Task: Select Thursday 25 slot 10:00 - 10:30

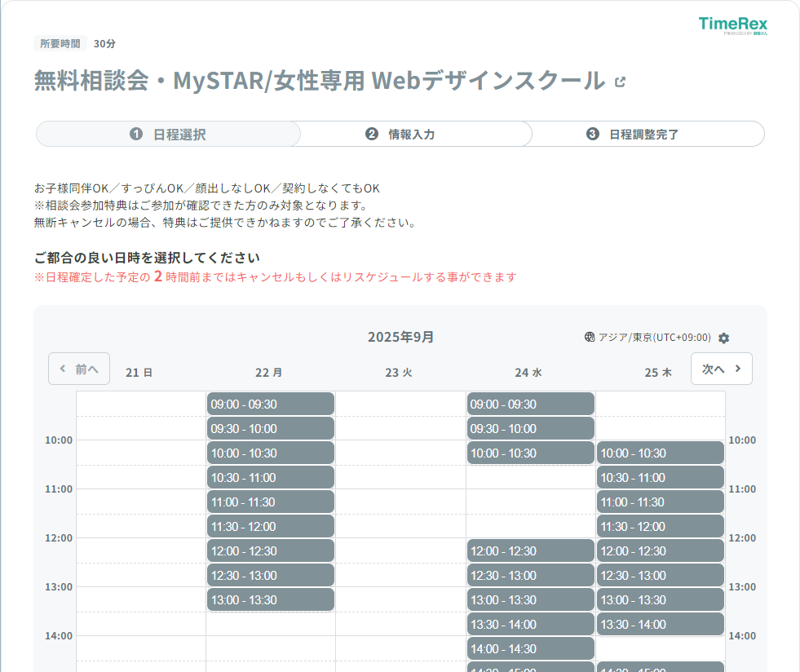Action: pyautogui.click(x=660, y=453)
